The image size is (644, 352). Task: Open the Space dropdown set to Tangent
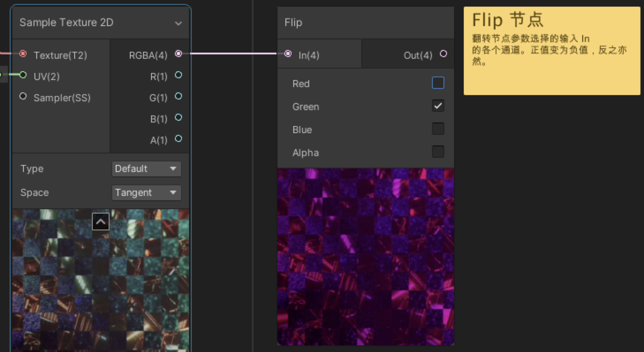[146, 192]
